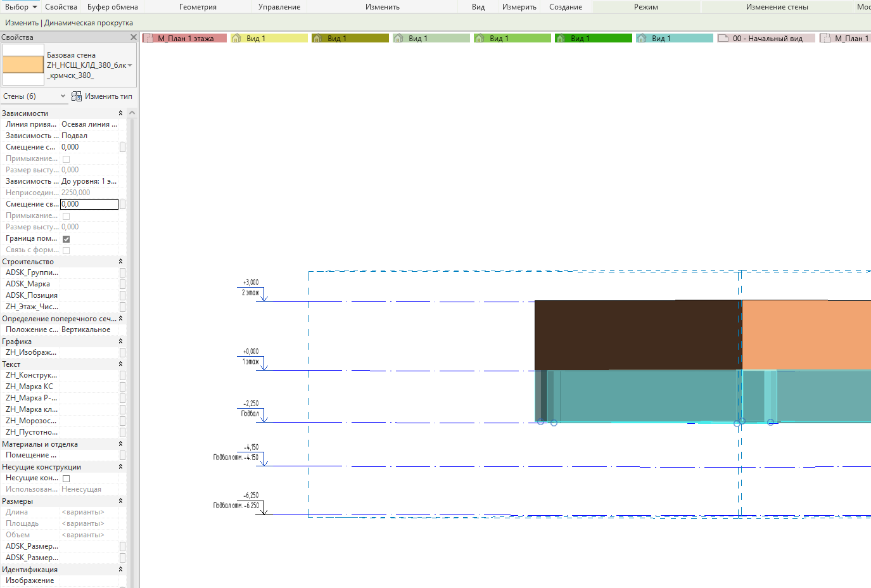
Task: Open the Выбор dropdown on the ribbon
Action: click(x=20, y=7)
